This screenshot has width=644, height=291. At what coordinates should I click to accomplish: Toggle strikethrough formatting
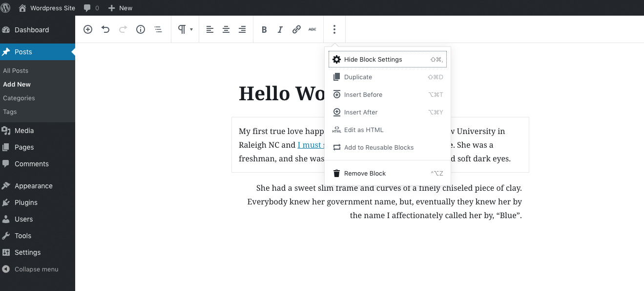(312, 29)
